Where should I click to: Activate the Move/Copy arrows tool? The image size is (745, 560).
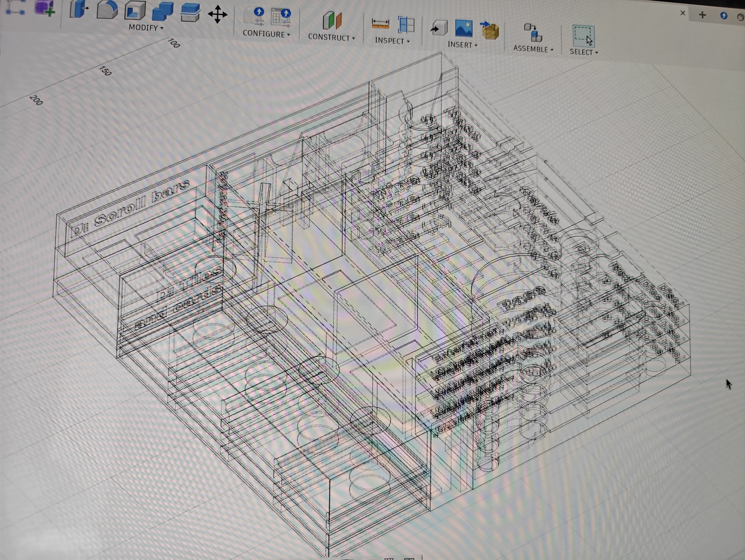(218, 15)
